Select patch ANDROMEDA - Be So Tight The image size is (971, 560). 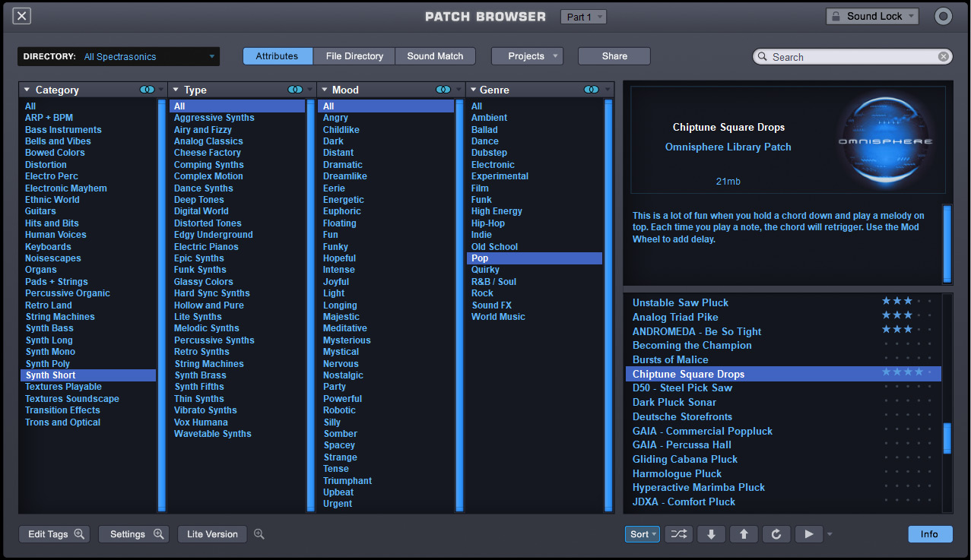click(x=697, y=331)
